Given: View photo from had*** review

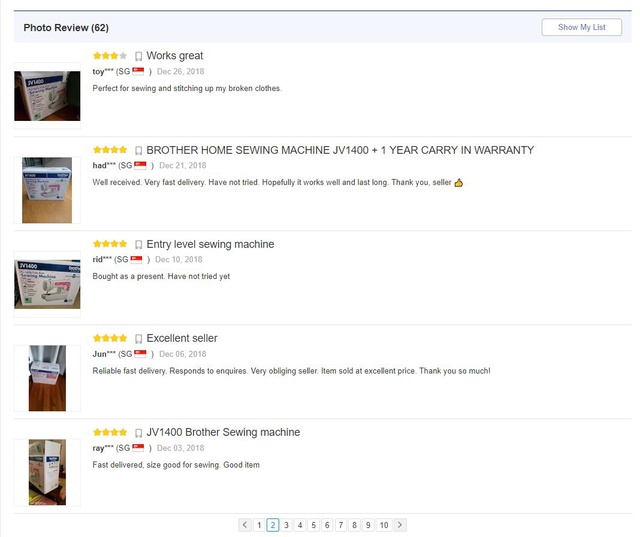Looking at the screenshot, I should coord(47,190).
